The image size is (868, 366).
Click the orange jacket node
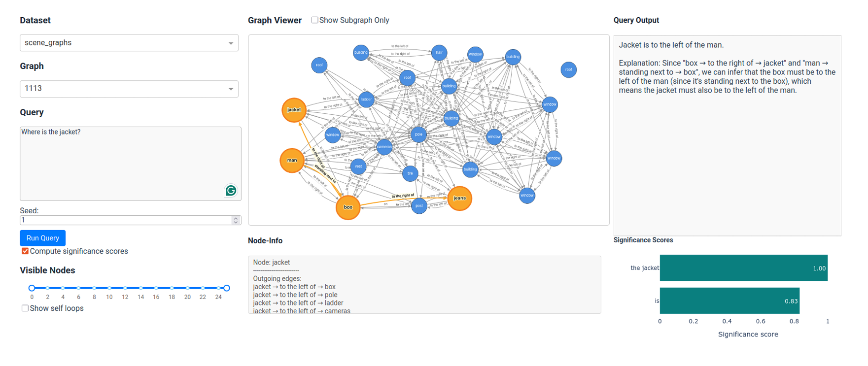click(294, 110)
